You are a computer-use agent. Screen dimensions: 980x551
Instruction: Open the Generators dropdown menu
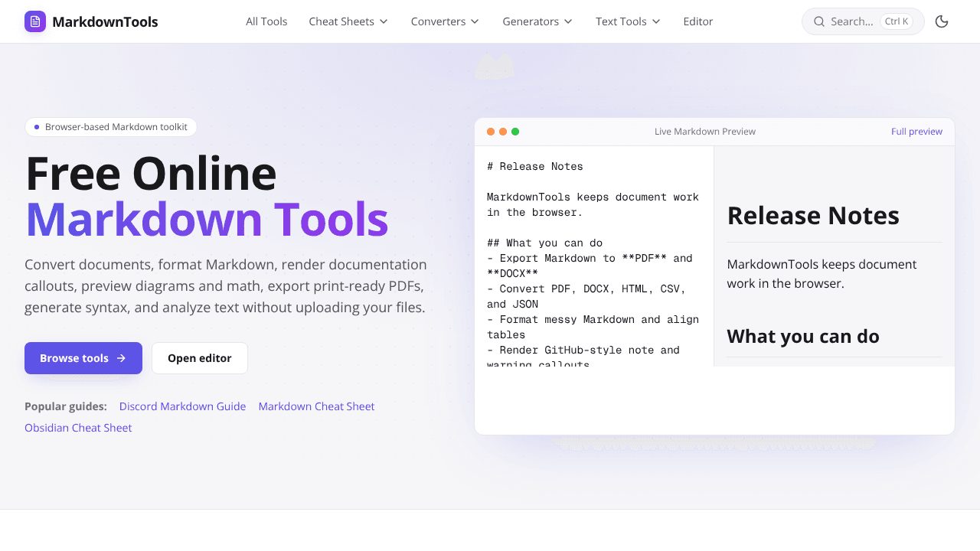pyautogui.click(x=537, y=21)
